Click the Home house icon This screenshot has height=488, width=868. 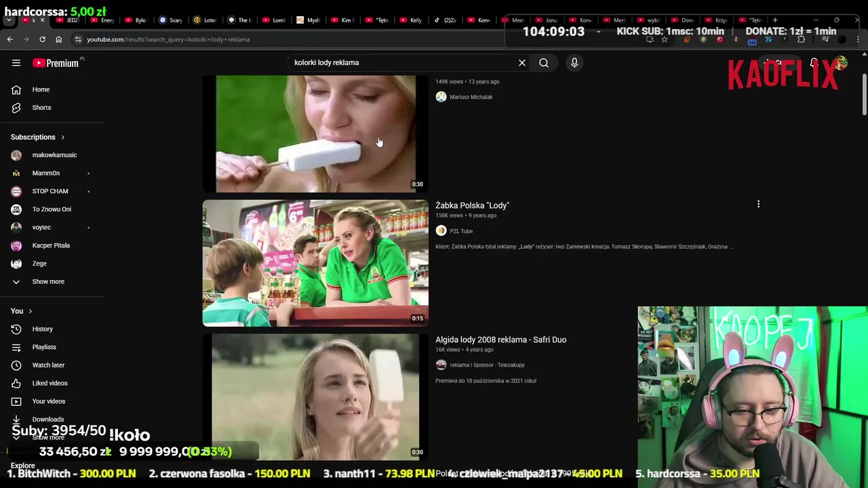[x=16, y=89]
